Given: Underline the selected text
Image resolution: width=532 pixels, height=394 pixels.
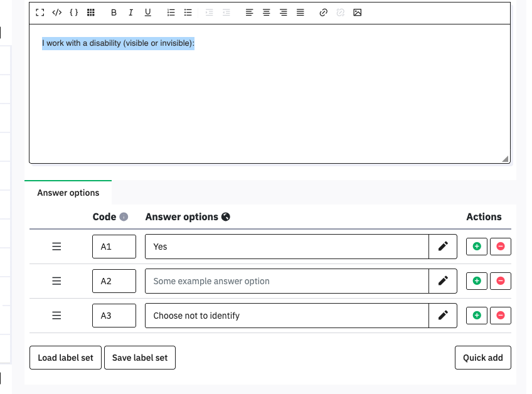Looking at the screenshot, I should pos(148,13).
